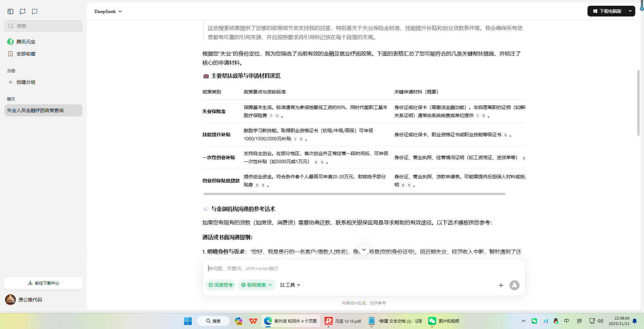Click the plus to 创建分组
The height and width of the screenshot is (329, 644).
(x=11, y=82)
